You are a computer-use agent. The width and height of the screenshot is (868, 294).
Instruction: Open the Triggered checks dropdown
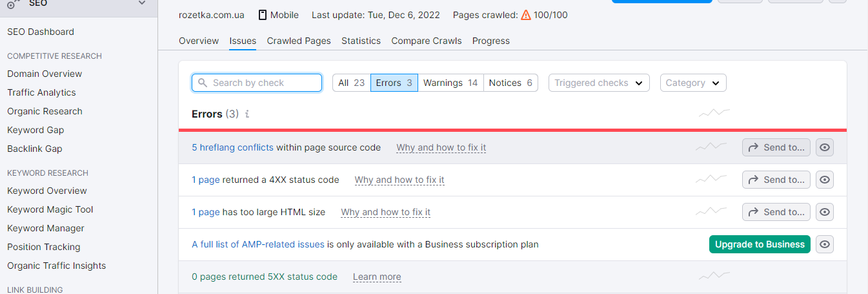point(599,83)
